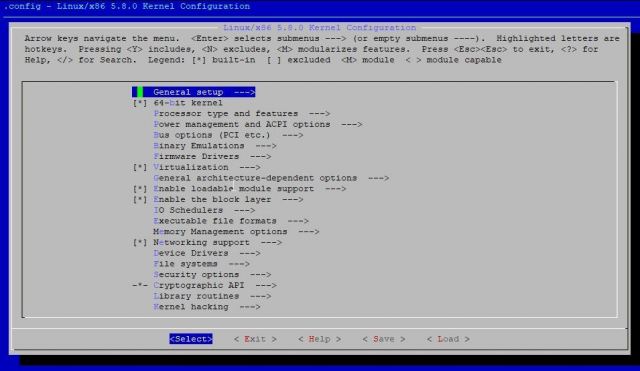Screen dimensions: 640x371
Task: Toggle the 64-bit kernel checkbox
Action: pos(140,103)
